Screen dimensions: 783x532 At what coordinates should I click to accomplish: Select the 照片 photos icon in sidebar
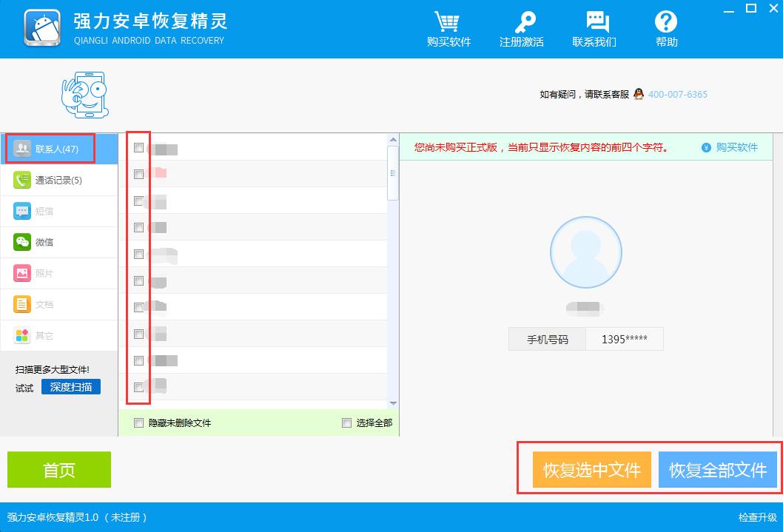(24, 273)
